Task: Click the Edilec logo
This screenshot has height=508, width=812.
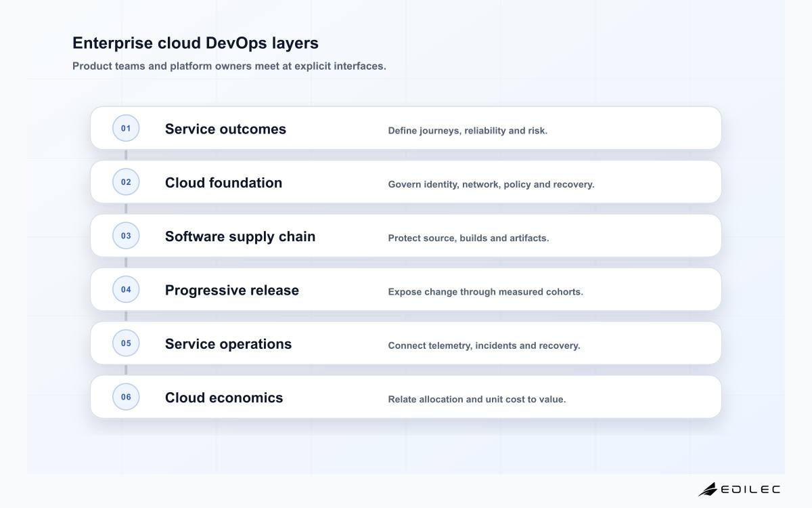Action: tap(739, 489)
